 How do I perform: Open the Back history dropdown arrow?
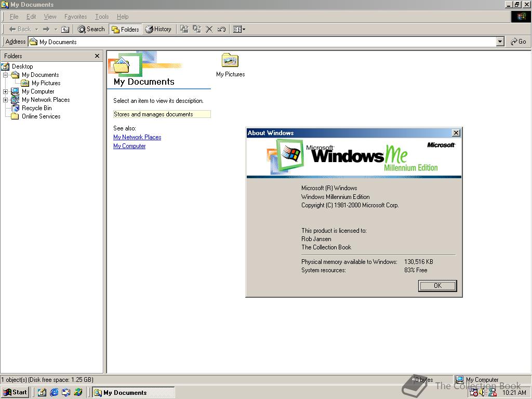pos(37,29)
